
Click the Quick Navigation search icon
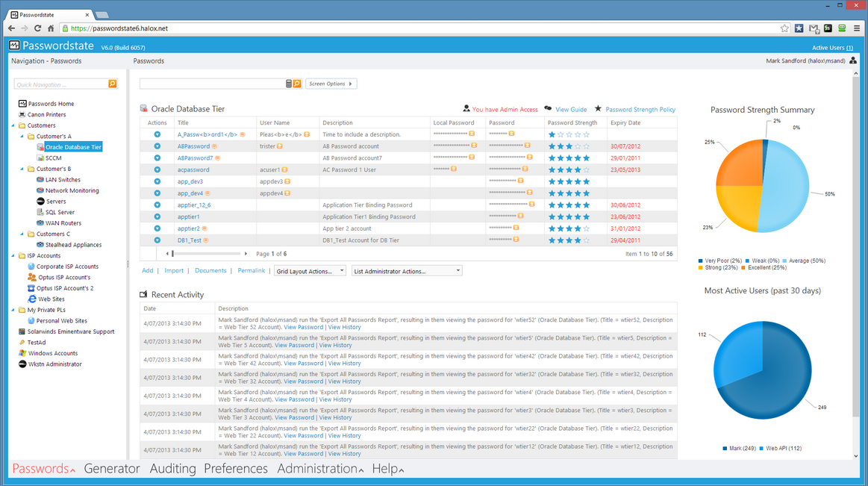113,84
